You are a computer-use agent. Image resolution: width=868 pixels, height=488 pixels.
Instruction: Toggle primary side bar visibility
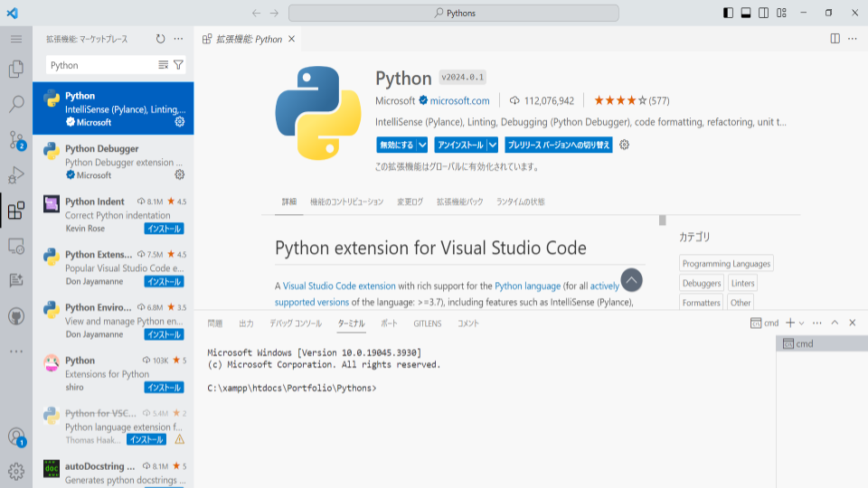pos(729,13)
